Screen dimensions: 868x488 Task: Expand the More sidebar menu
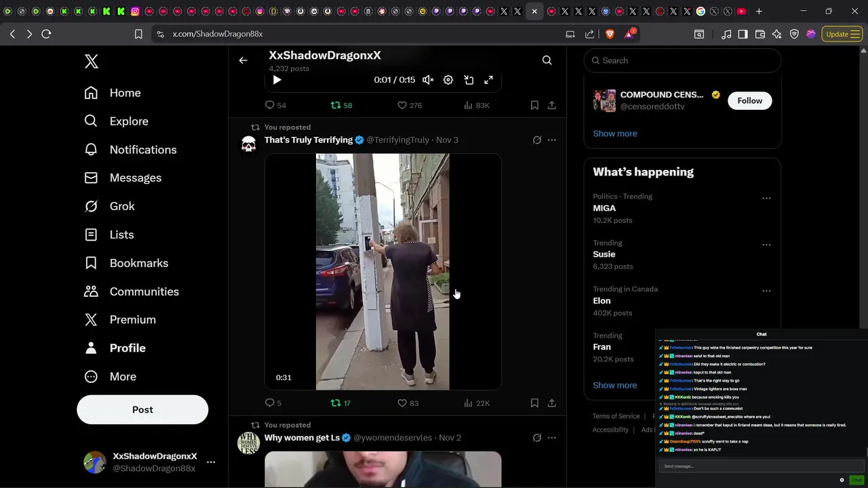(110, 376)
